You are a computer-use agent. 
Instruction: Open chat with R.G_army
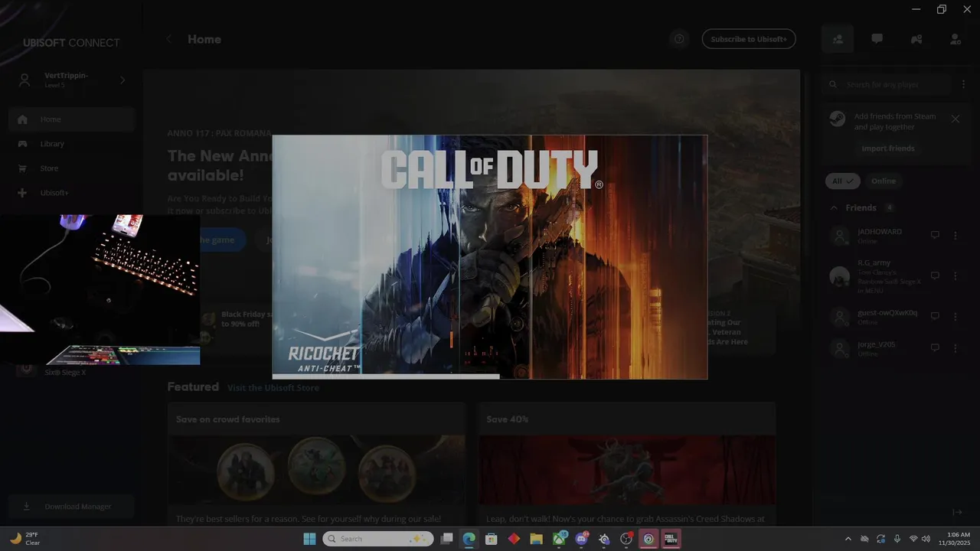coord(935,275)
